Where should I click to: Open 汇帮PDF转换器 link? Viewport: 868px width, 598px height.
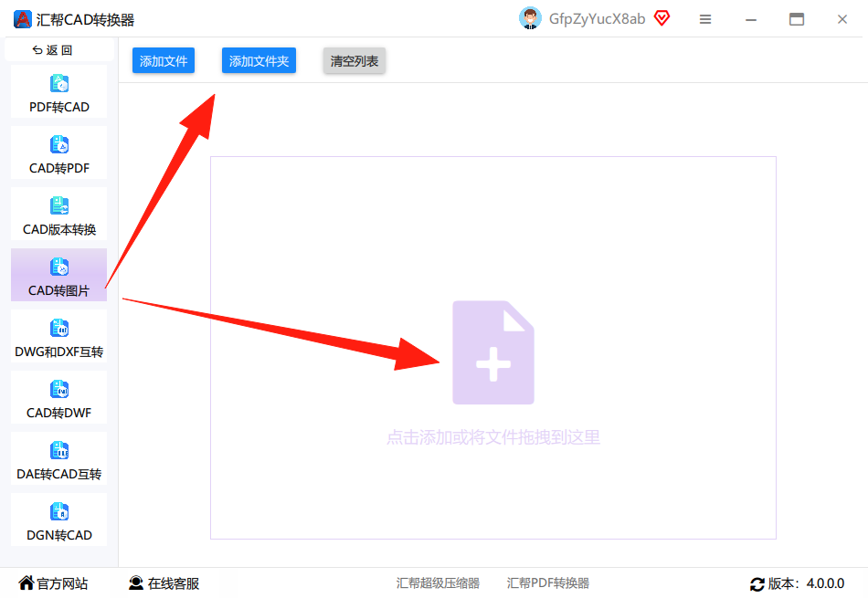coord(547,583)
